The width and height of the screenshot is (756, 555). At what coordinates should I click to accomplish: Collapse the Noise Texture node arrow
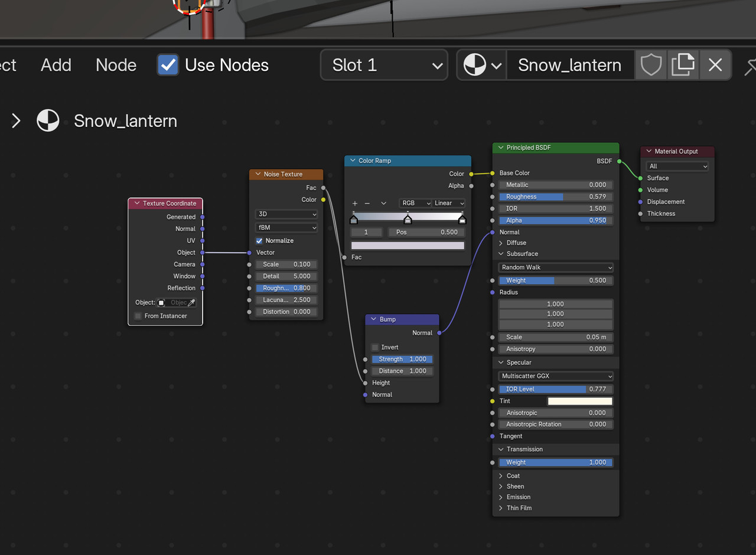pyautogui.click(x=258, y=174)
